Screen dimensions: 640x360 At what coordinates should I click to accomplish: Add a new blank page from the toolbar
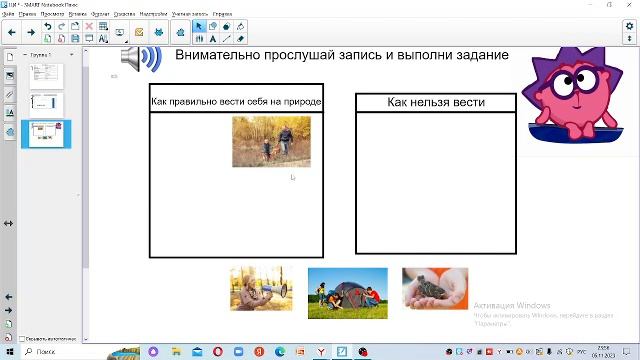click(x=48, y=39)
